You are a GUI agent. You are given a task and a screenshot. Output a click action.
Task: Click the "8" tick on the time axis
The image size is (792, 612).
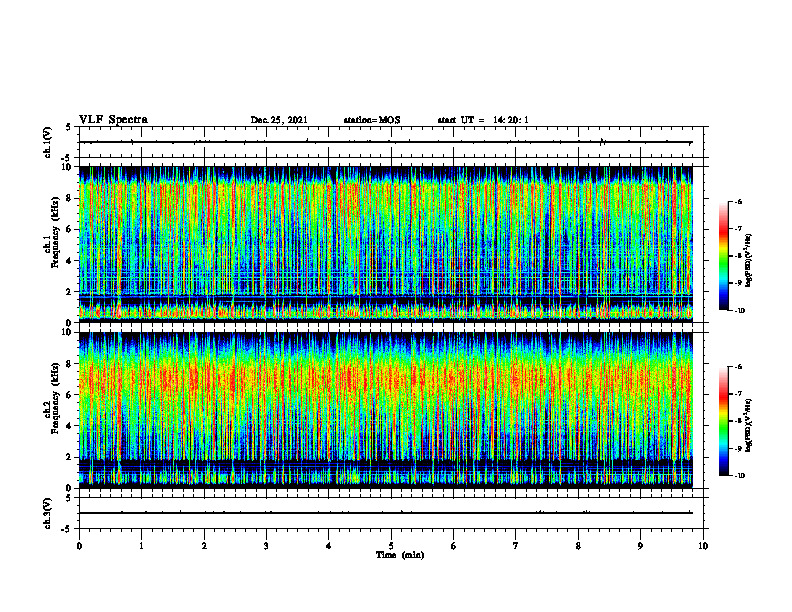point(578,546)
